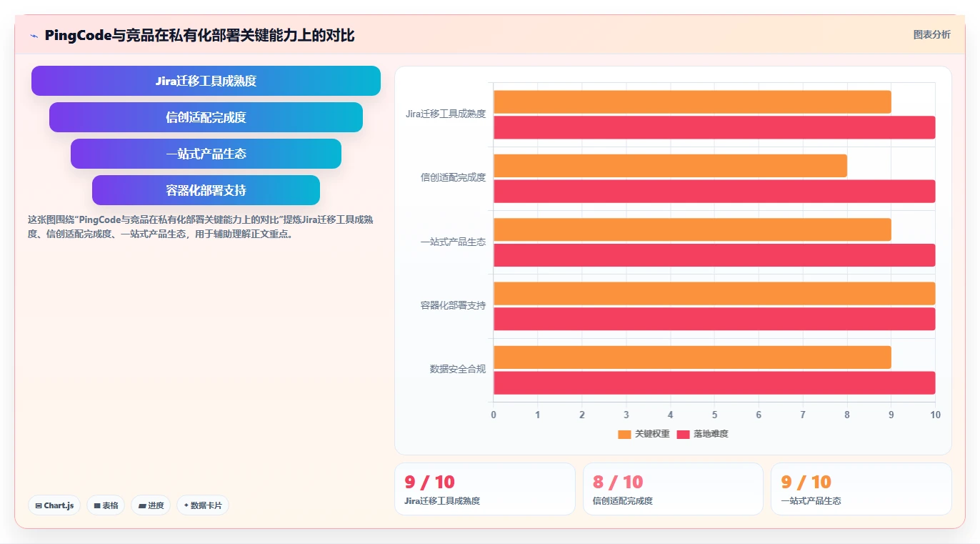Click the x-axis tick label 10
The image size is (980, 544).
[x=936, y=415]
